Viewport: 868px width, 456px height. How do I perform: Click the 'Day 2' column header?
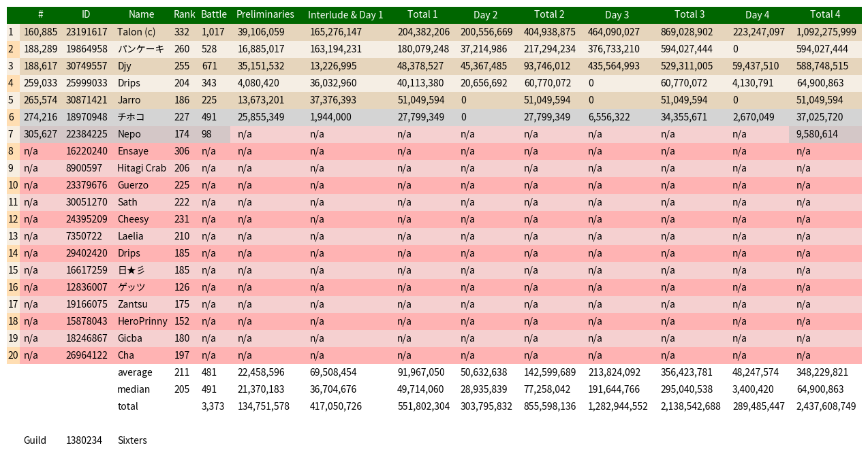point(486,15)
